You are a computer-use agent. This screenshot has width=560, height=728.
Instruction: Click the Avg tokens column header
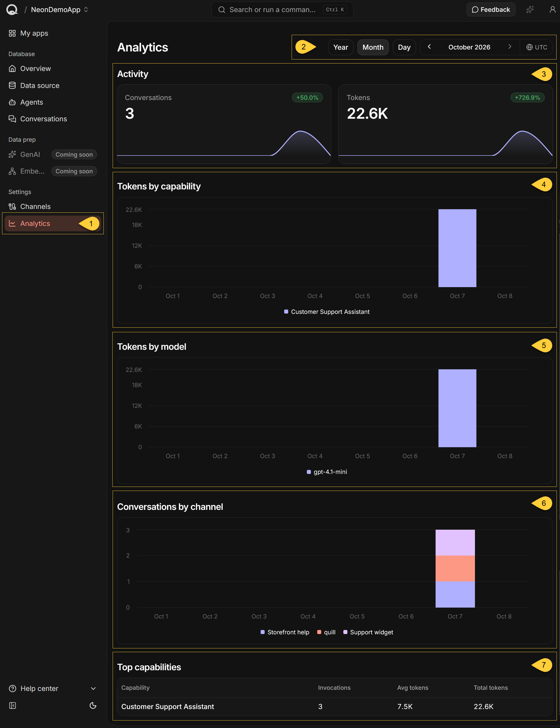(412, 687)
